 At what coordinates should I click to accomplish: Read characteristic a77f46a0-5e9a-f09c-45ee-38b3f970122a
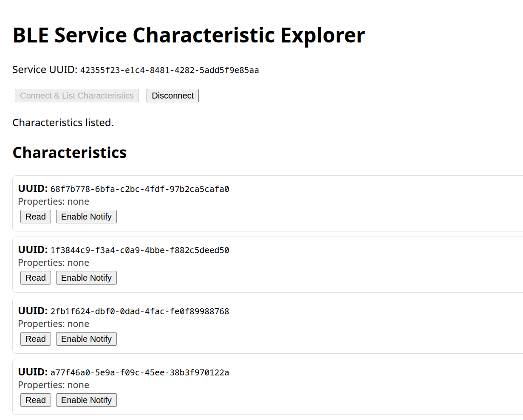(35, 400)
